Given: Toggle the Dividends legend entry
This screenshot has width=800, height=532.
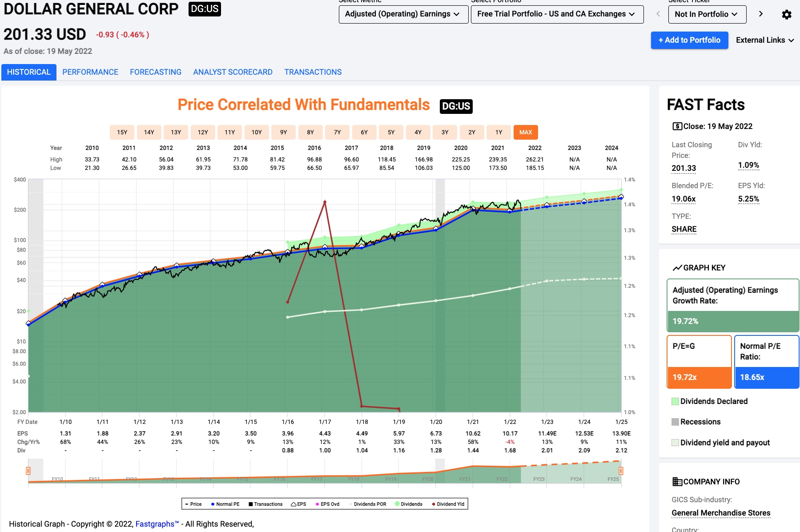Looking at the screenshot, I should (x=409, y=504).
